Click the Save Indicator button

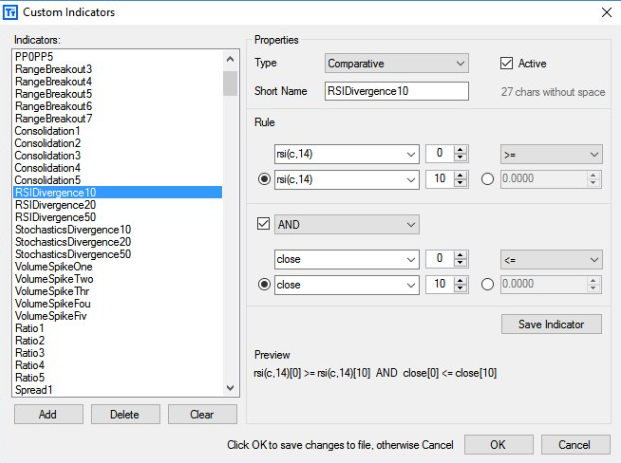tap(551, 324)
